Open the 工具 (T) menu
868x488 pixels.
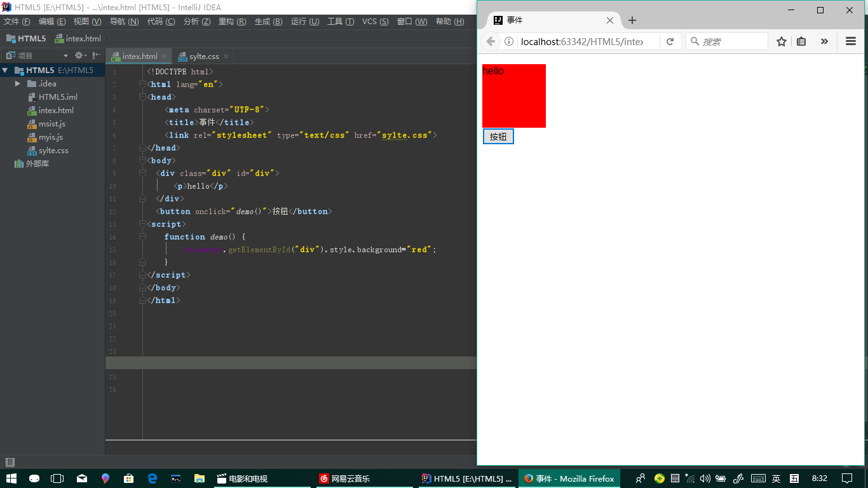[x=341, y=22]
